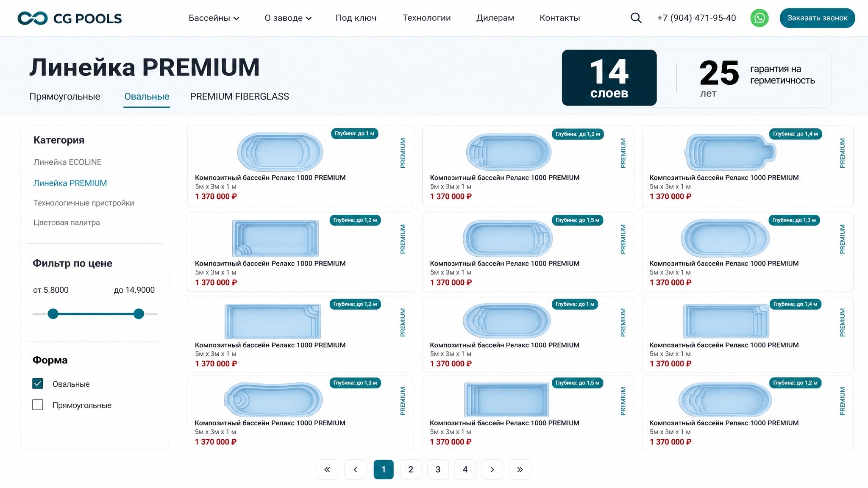868x488 pixels.
Task: Switch to the Прямоугольные tab
Action: point(65,97)
